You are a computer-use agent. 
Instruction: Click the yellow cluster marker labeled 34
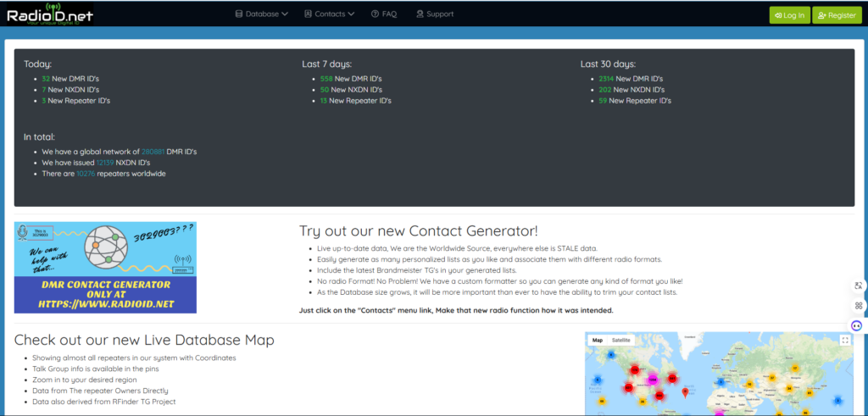pos(789,388)
